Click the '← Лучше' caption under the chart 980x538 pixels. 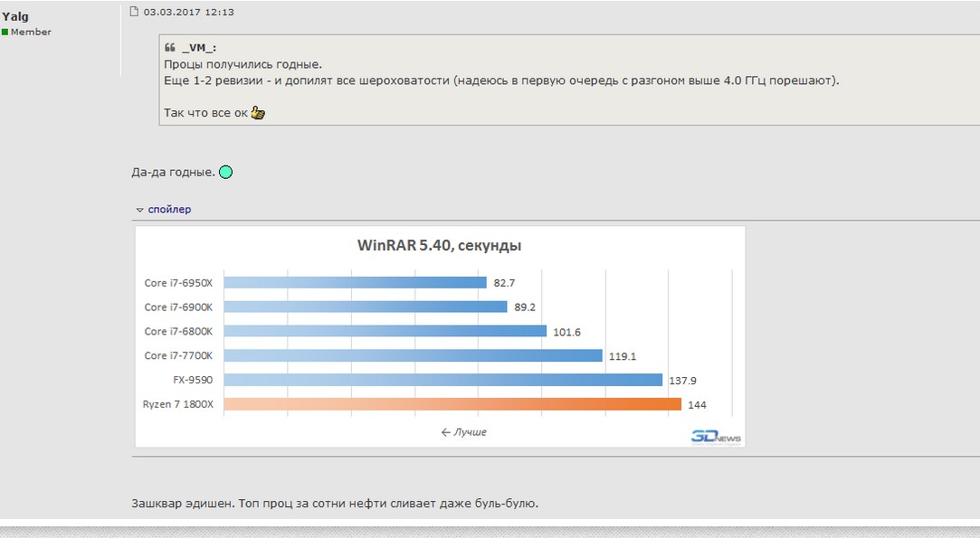coord(463,432)
